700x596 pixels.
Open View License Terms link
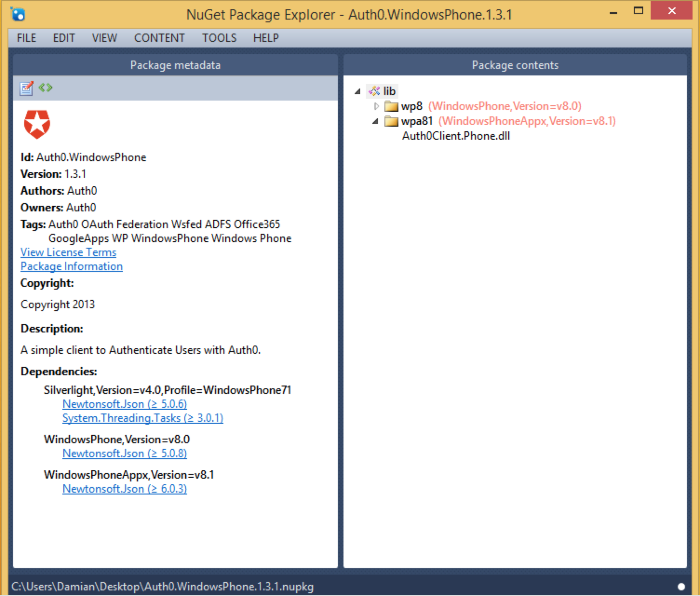tap(68, 252)
